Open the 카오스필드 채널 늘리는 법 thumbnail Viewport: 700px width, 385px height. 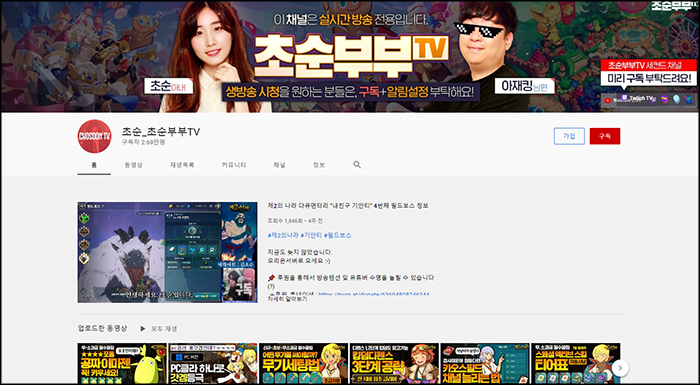(485, 363)
